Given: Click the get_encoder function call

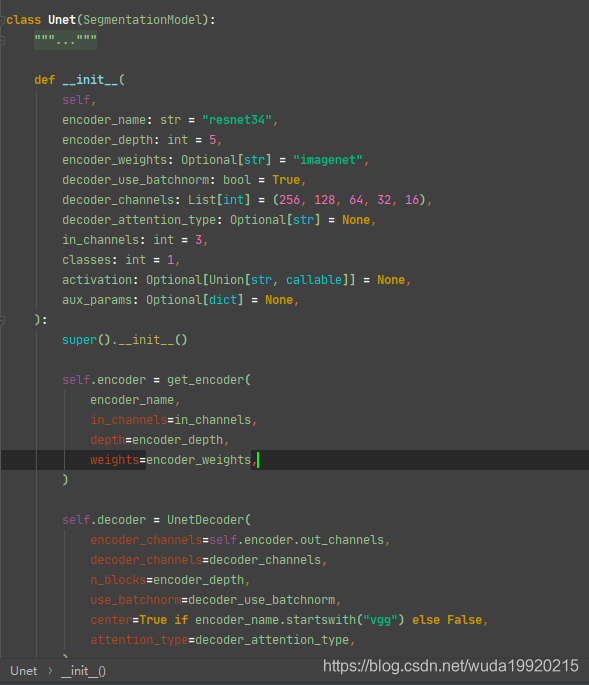Looking at the screenshot, I should (x=205, y=380).
